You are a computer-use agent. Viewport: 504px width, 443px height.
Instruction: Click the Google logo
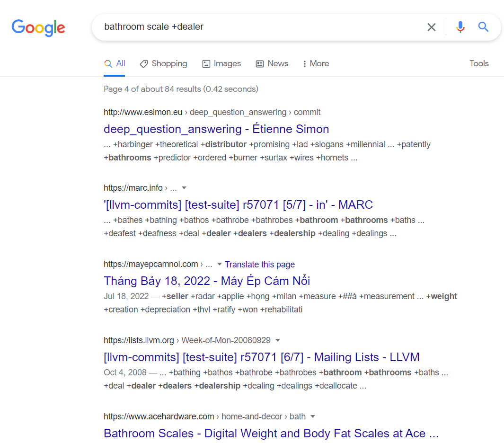(x=38, y=27)
